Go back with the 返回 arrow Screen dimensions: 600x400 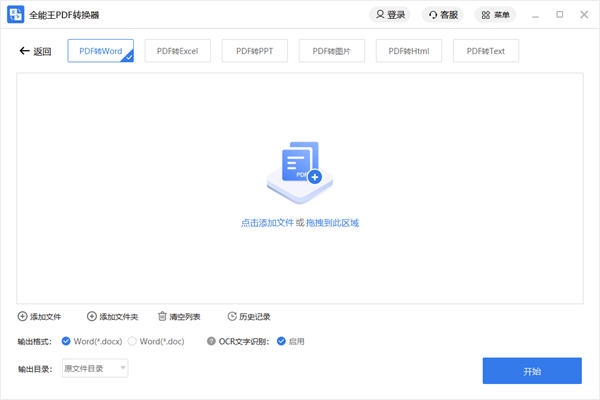[x=35, y=51]
